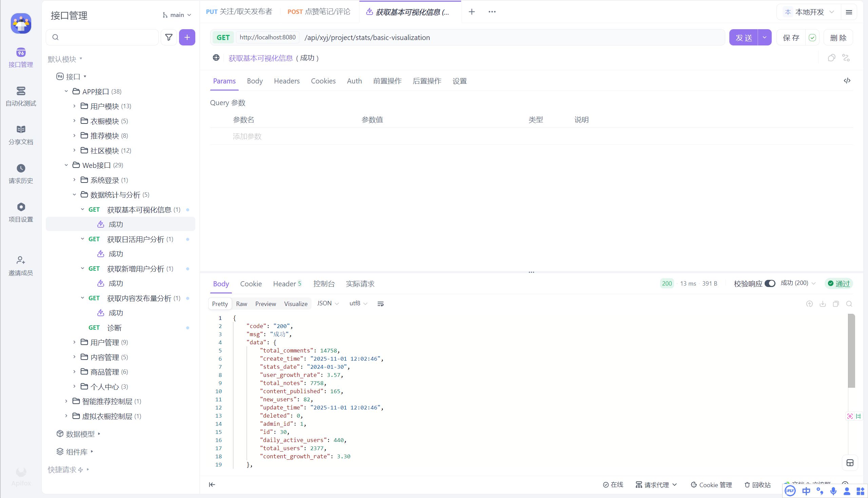This screenshot has height=498, width=868.
Task: Open the PUT 关注/取关发布者 tab
Action: click(x=239, y=12)
